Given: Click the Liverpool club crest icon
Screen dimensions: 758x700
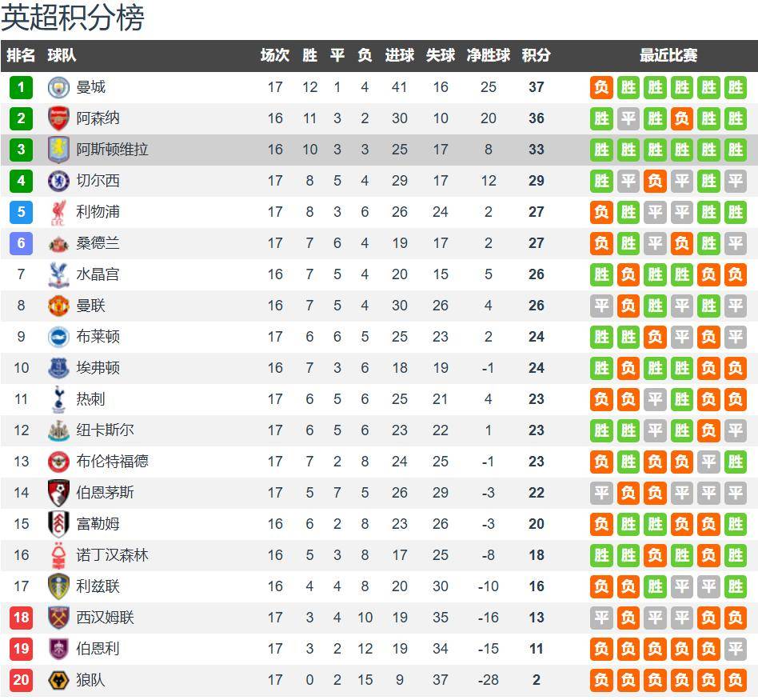Looking at the screenshot, I should coord(58,212).
